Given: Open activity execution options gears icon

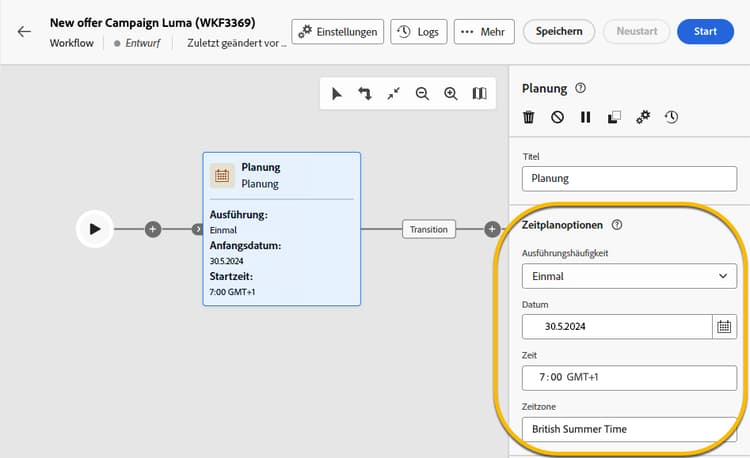Looking at the screenshot, I should click(x=643, y=117).
